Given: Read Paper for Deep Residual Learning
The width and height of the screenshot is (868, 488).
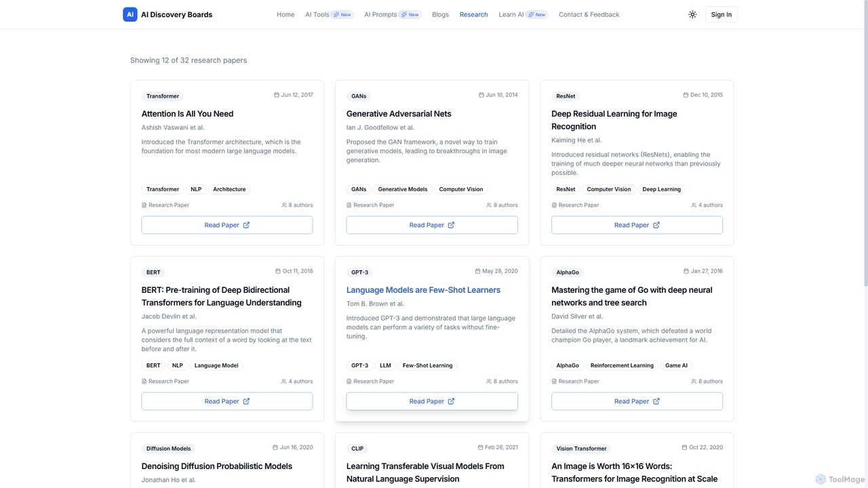Looking at the screenshot, I should 637,225.
